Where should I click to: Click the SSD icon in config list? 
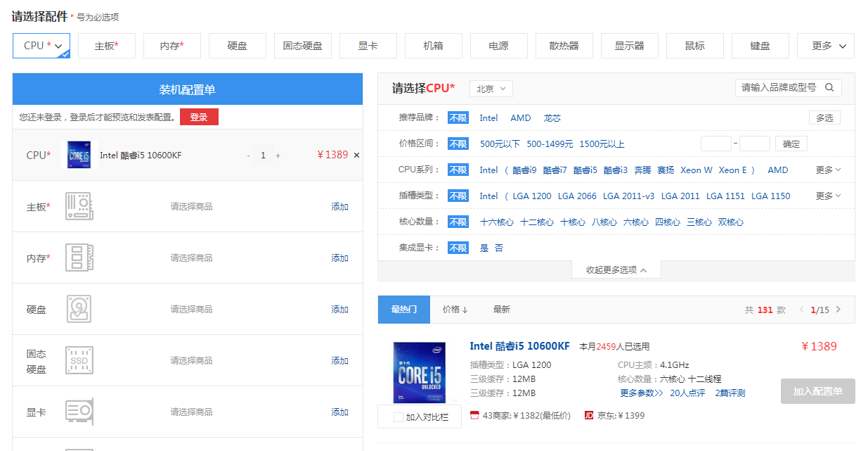[79, 361]
